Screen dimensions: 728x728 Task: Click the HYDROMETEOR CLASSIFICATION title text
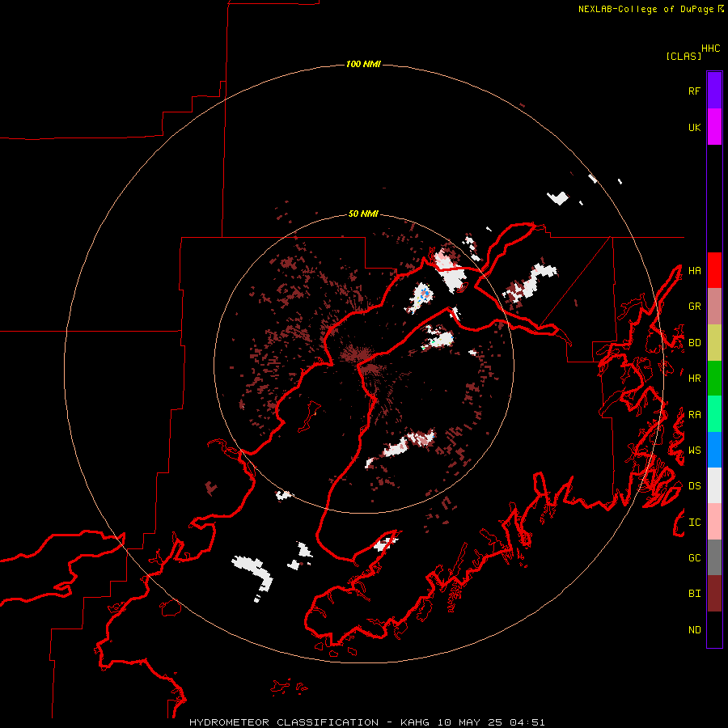pyautogui.click(x=284, y=722)
